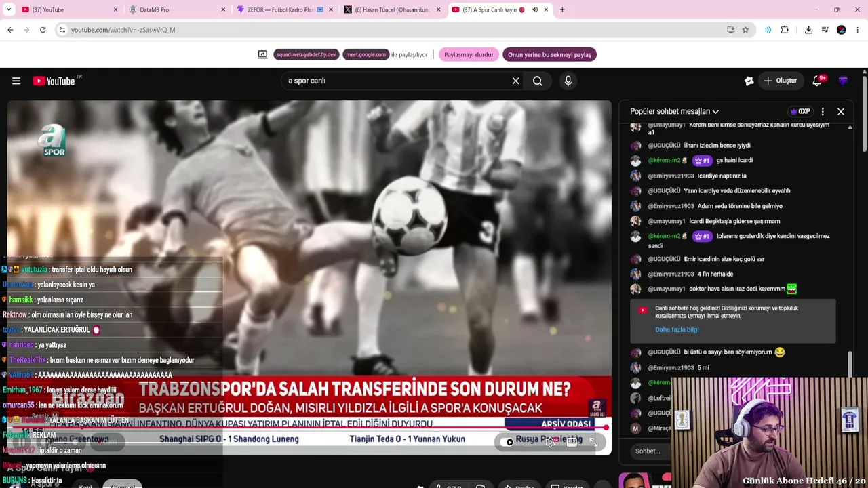Open YouTube notifications bell
Viewport: 868px width, 488px height.
tap(818, 81)
